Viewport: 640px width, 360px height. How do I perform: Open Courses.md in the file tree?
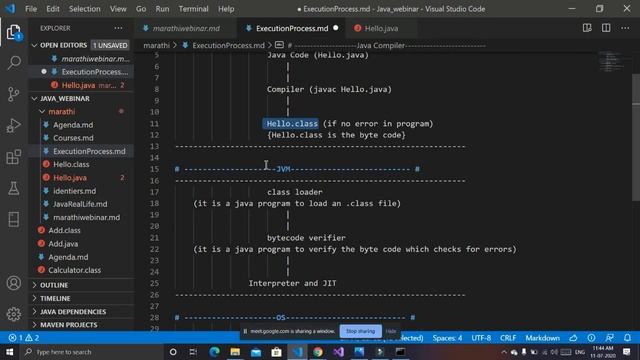point(73,138)
